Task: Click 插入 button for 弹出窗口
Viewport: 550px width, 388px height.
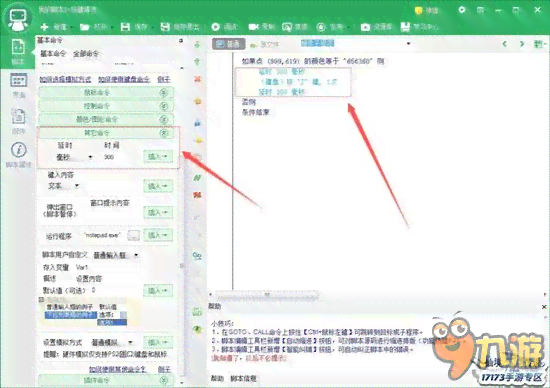Action: tap(158, 212)
